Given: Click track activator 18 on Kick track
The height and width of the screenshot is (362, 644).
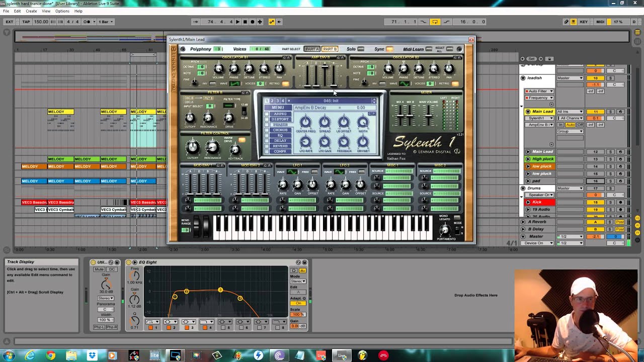Looking at the screenshot, I should (x=596, y=202).
